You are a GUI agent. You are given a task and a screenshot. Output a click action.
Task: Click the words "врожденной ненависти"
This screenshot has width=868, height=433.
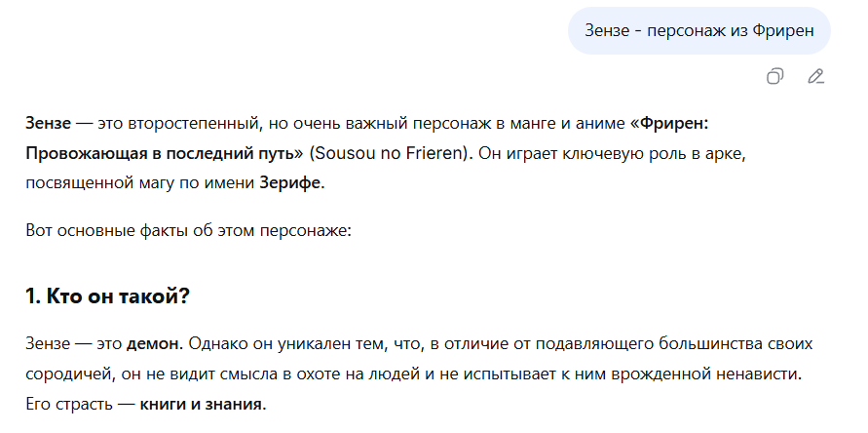click(x=706, y=374)
